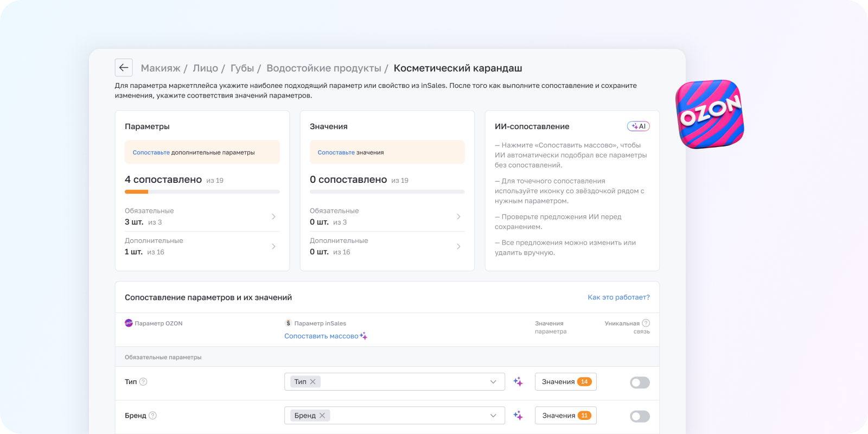
Task: Click the AI badge in ИИ-сопоставление
Action: click(x=639, y=126)
